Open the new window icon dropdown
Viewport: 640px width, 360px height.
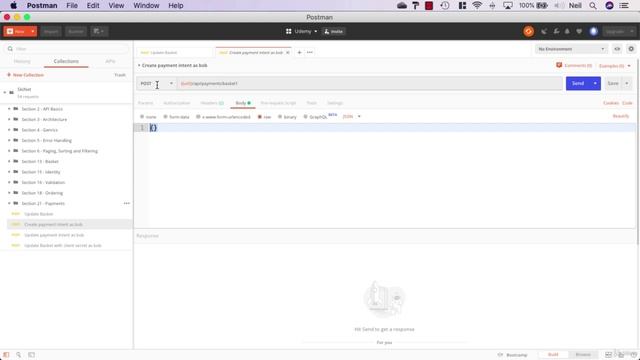[x=99, y=31]
